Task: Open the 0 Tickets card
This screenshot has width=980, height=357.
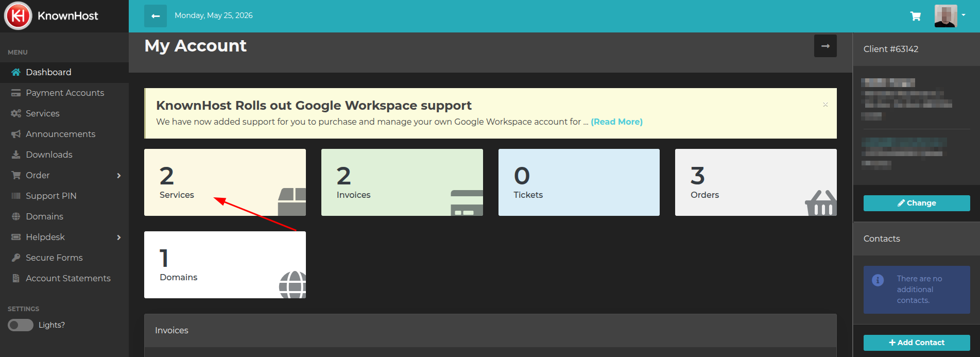Action: [x=579, y=182]
